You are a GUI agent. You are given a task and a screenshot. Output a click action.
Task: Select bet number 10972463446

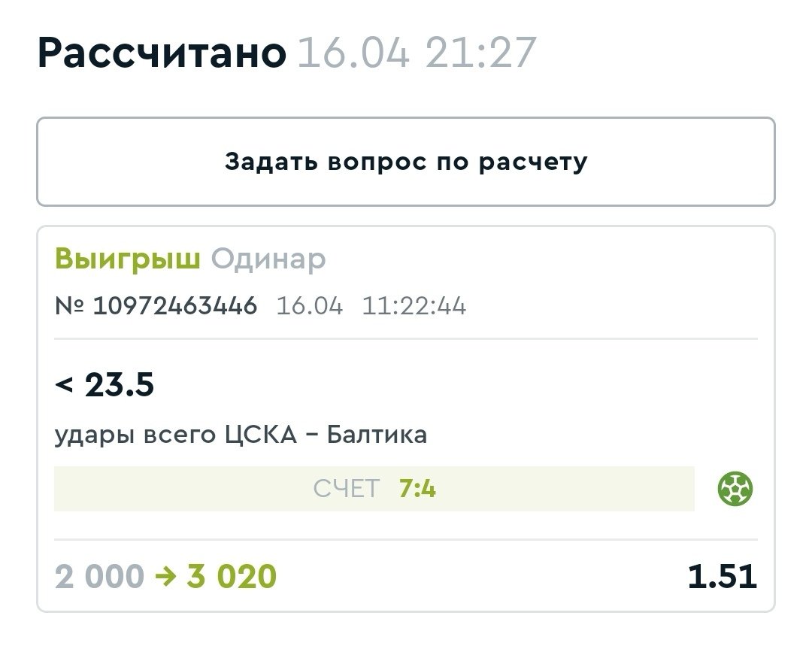click(174, 306)
